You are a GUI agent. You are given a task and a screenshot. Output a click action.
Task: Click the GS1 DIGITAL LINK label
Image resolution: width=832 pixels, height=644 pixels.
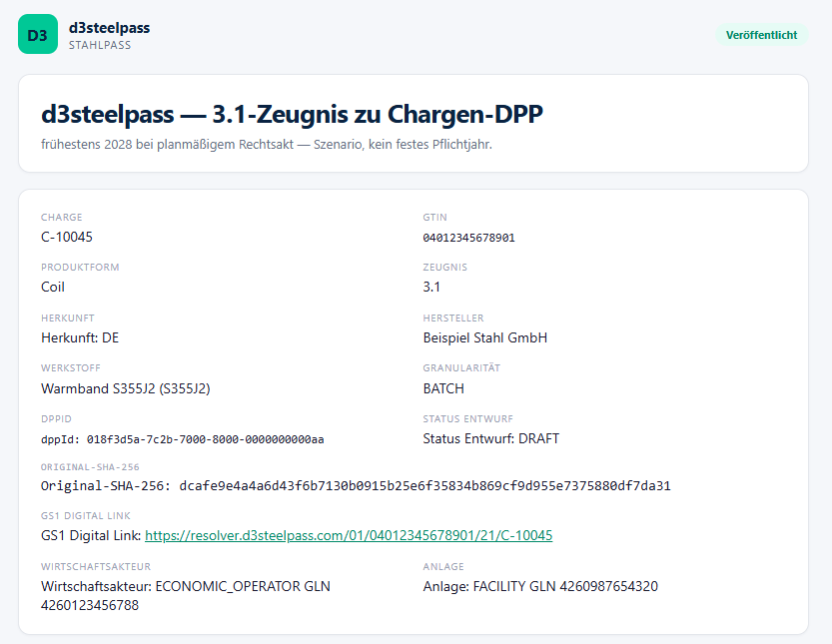pyautogui.click(x=86, y=515)
